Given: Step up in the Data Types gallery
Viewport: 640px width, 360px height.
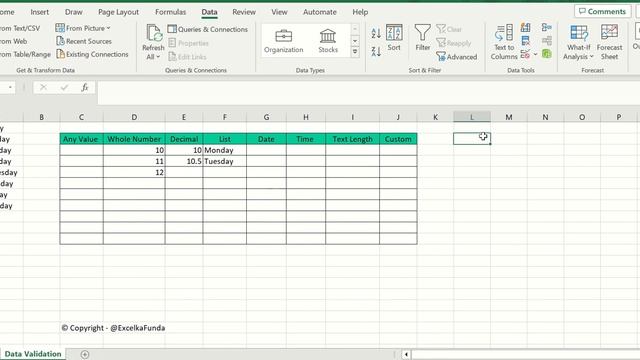Looking at the screenshot, I should 355,29.
